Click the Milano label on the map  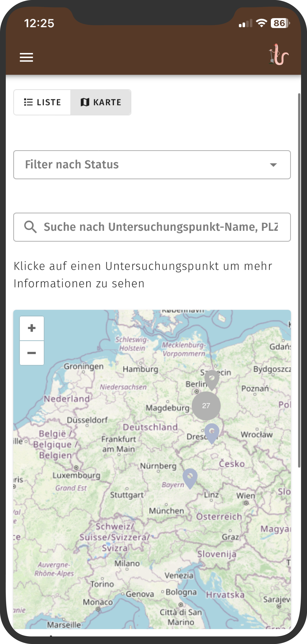pos(127,563)
